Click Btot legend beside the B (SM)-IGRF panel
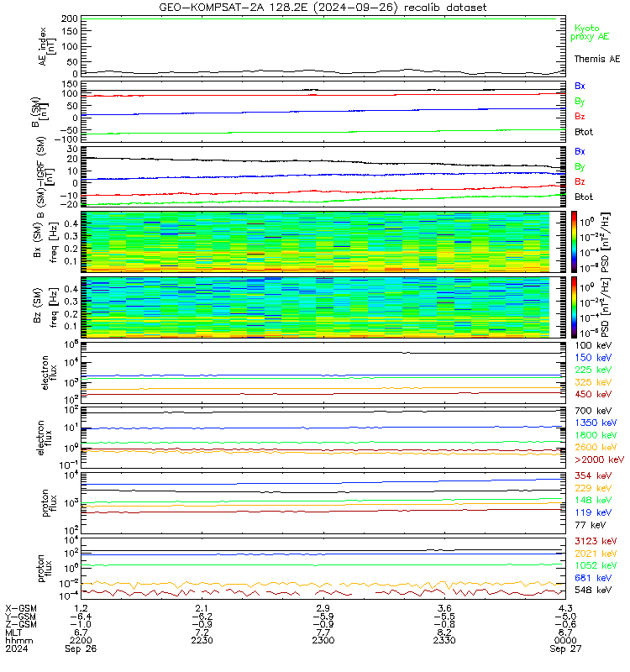This screenshot has width=630, height=672. [583, 197]
